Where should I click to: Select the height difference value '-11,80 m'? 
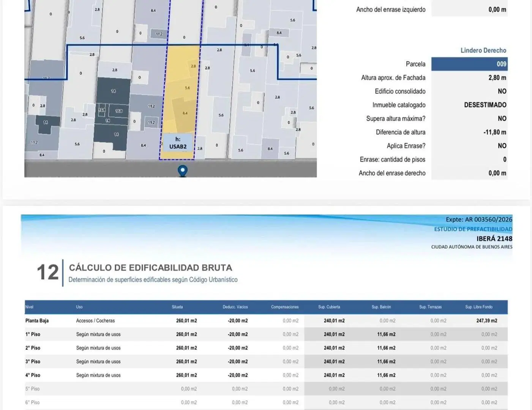coord(494,132)
